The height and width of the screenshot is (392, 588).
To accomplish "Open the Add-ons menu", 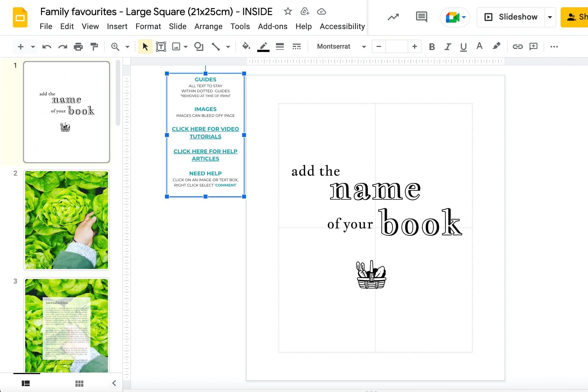I will click(272, 26).
